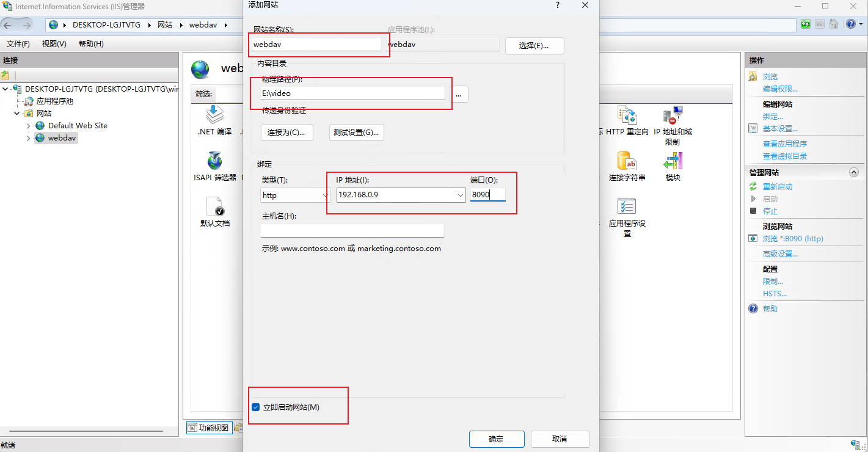This screenshot has height=452, width=868.
Task: Open the 类型 http dropdown
Action: pyautogui.click(x=296, y=195)
